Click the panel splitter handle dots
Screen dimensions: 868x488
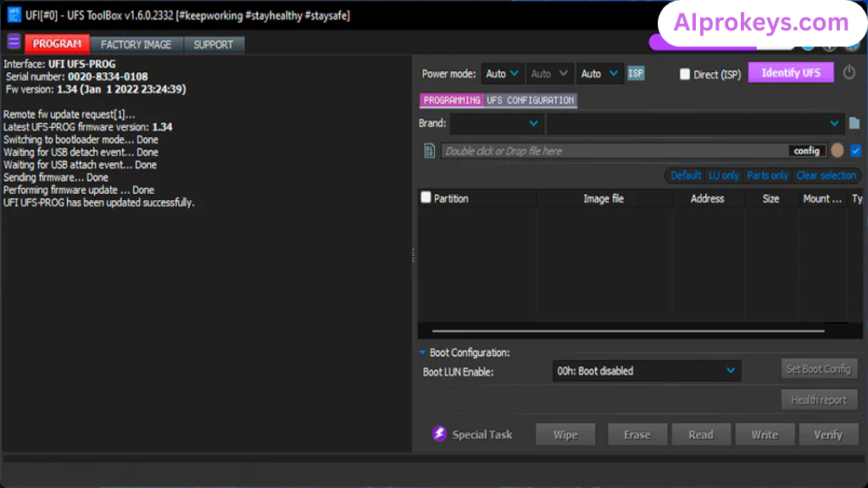click(413, 255)
